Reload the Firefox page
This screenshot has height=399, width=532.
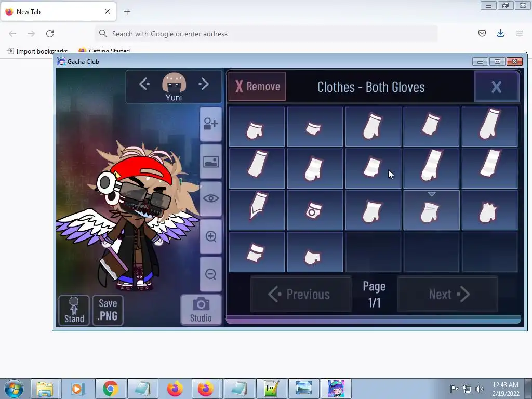(50, 34)
